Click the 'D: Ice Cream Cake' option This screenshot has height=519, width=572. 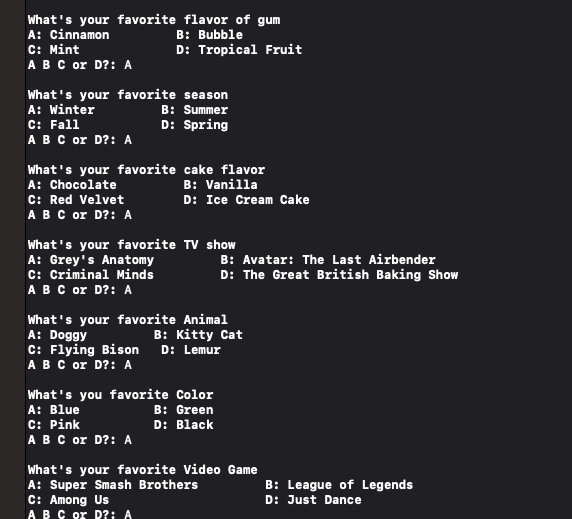[247, 200]
